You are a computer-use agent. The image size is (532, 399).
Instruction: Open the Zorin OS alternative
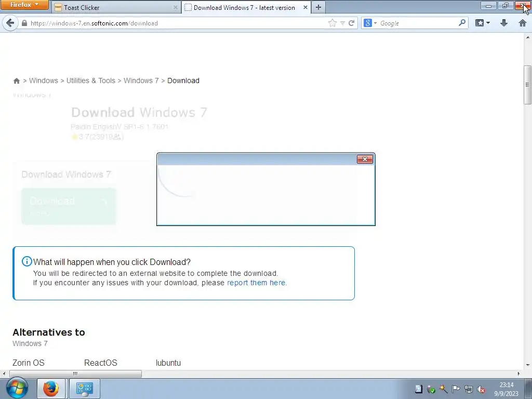(x=29, y=363)
